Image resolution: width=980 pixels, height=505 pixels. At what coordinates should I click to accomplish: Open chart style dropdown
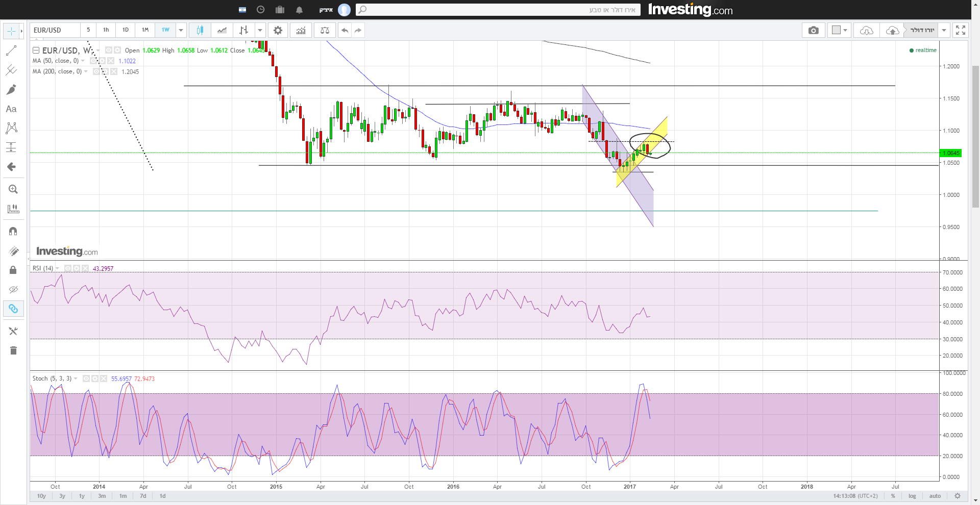click(260, 30)
